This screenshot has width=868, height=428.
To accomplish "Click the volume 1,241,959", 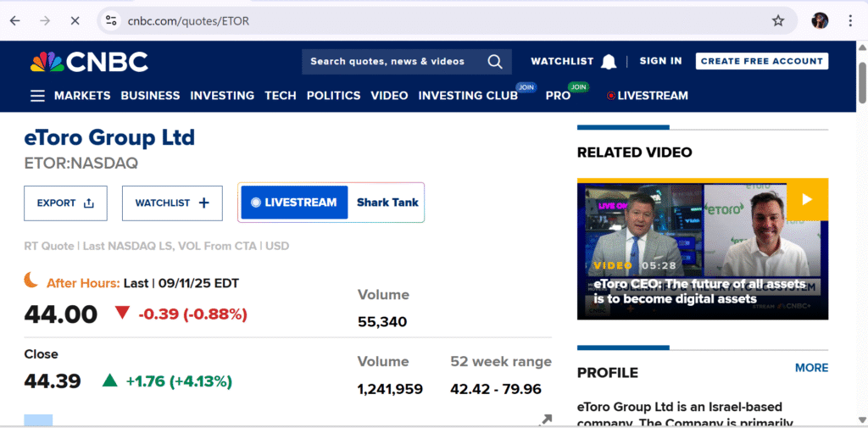I will (390, 389).
